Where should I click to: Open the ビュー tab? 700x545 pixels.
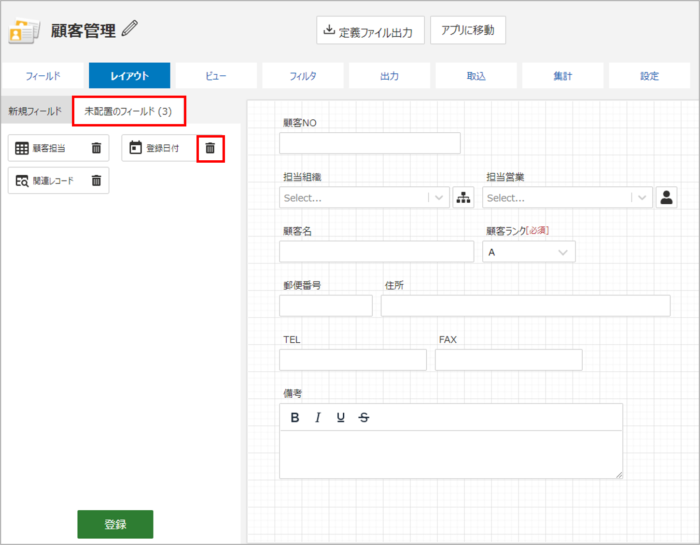[216, 76]
